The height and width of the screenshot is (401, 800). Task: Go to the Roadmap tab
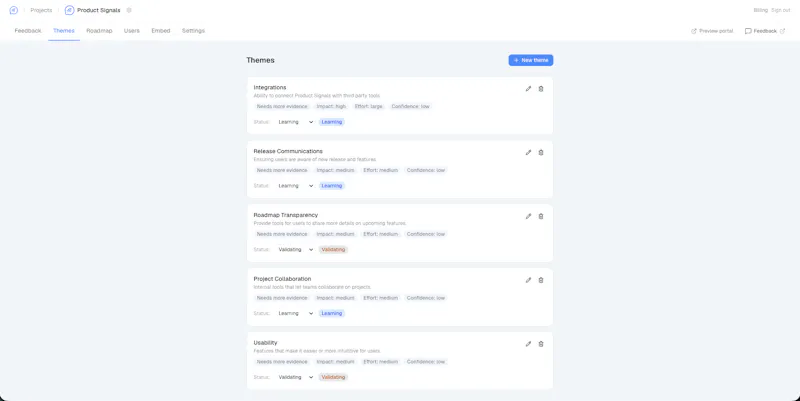[99, 31]
